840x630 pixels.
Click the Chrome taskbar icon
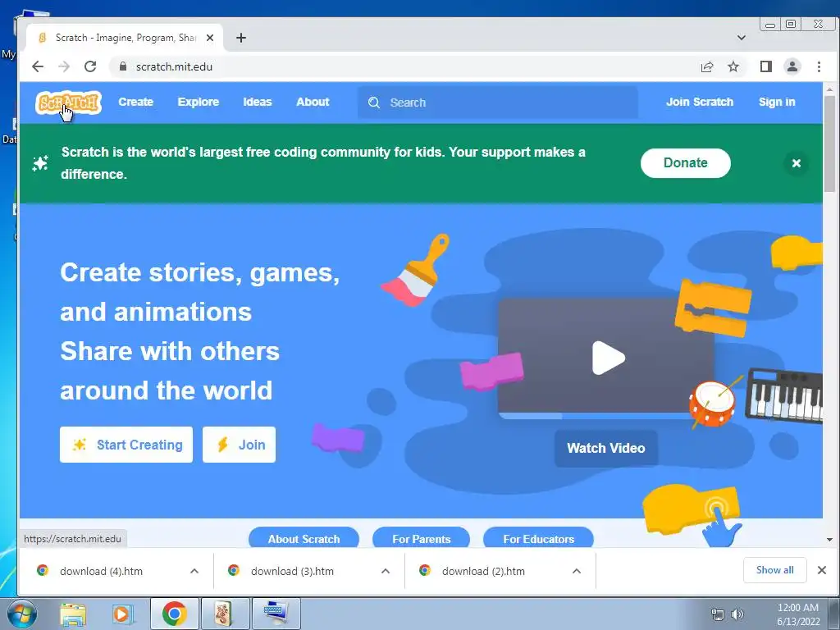[x=174, y=614]
